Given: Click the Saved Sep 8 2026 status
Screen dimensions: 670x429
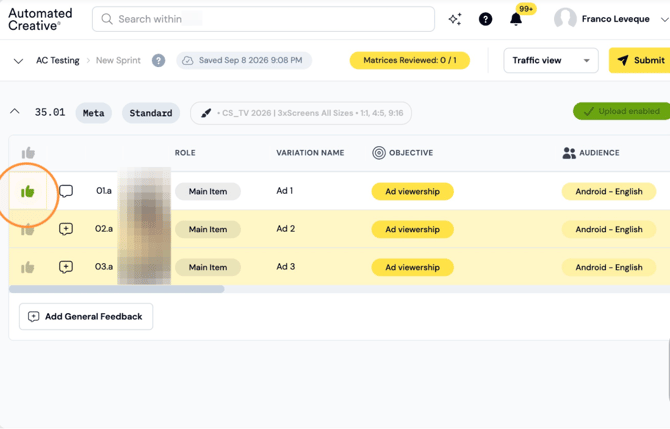Looking at the screenshot, I should click(244, 60).
